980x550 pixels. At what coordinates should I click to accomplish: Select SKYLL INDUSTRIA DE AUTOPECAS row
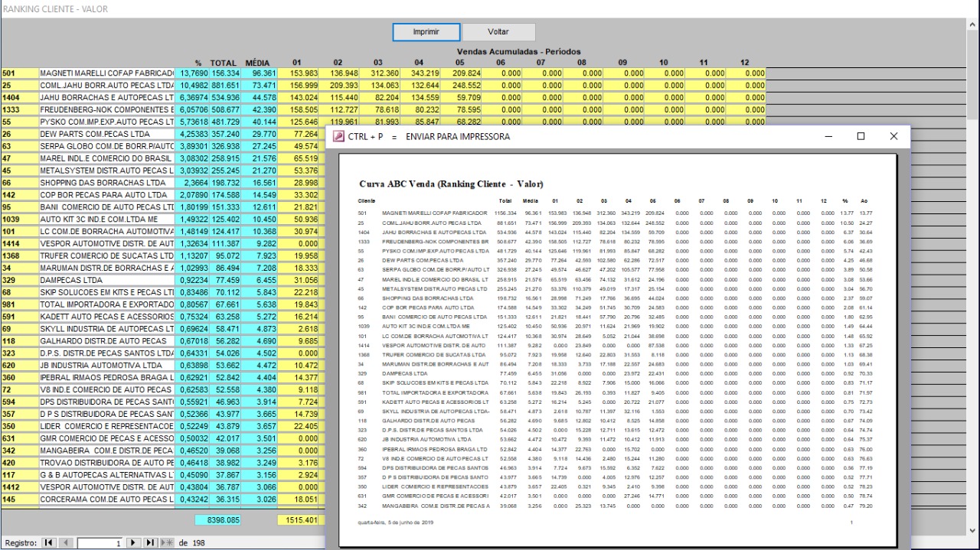107,329
